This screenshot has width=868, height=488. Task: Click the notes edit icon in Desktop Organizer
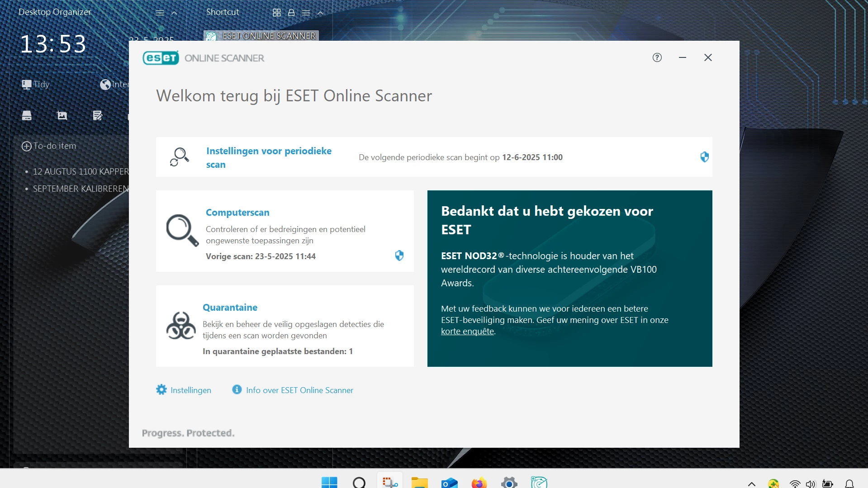click(98, 116)
